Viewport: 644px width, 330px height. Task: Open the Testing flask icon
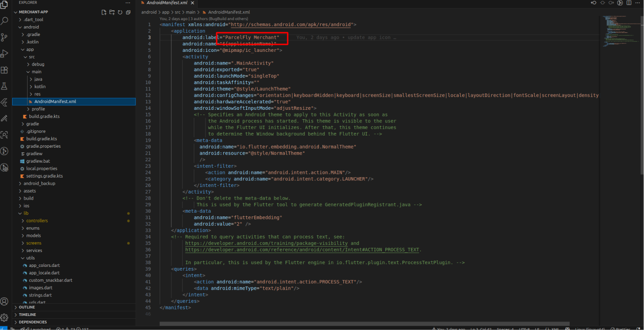tap(5, 86)
